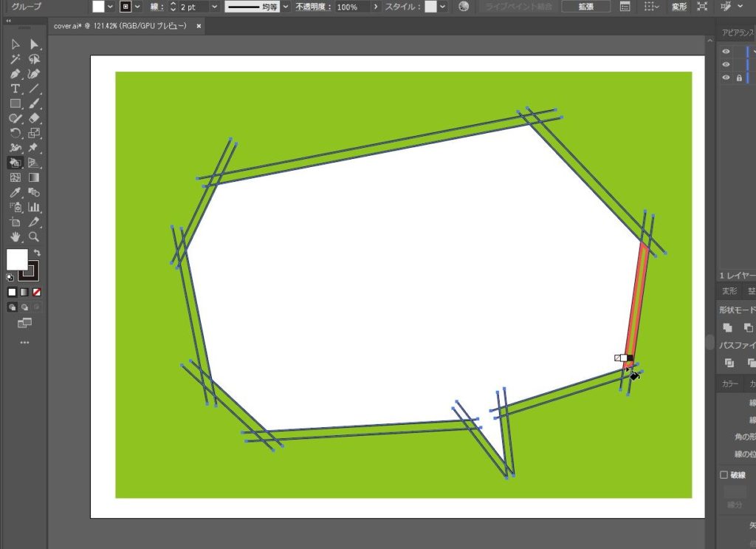Choose the Rectangle tool

[15, 103]
